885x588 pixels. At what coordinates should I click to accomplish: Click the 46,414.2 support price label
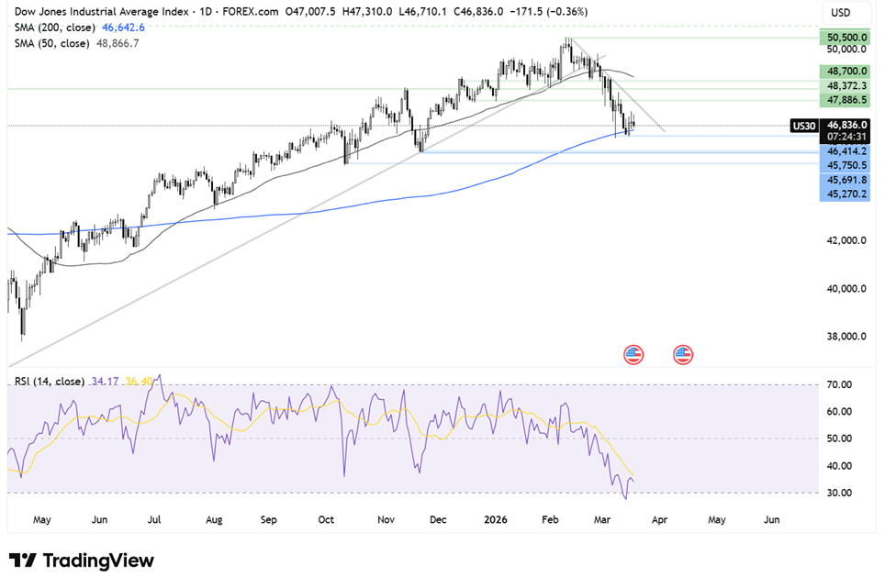(x=845, y=151)
